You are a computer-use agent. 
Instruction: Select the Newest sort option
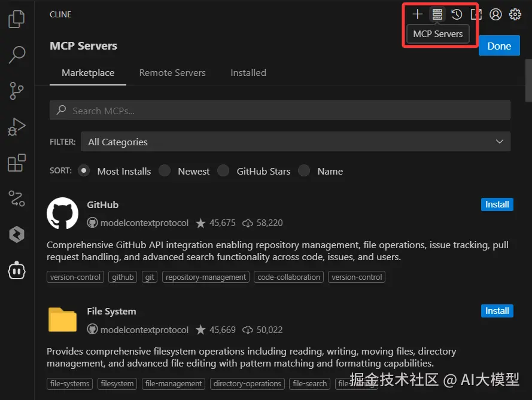[165, 170]
